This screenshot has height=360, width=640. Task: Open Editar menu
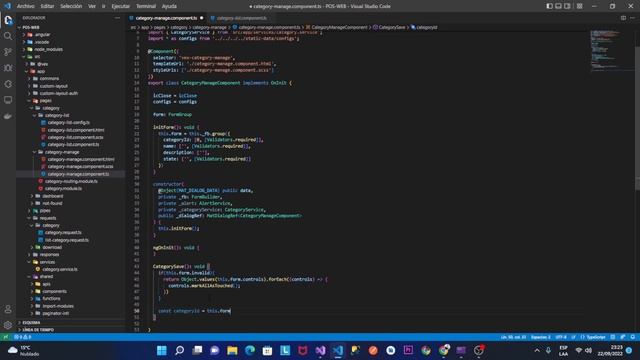click(47, 6)
